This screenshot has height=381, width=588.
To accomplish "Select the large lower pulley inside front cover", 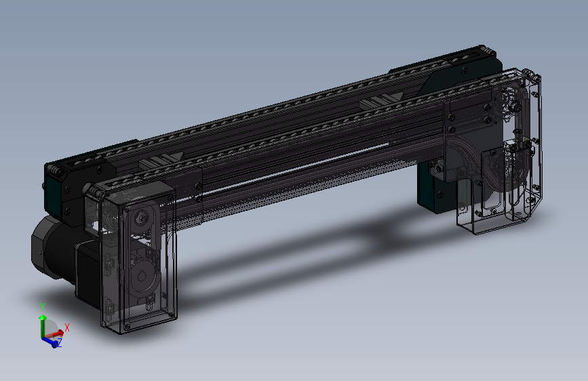I will pyautogui.click(x=143, y=277).
